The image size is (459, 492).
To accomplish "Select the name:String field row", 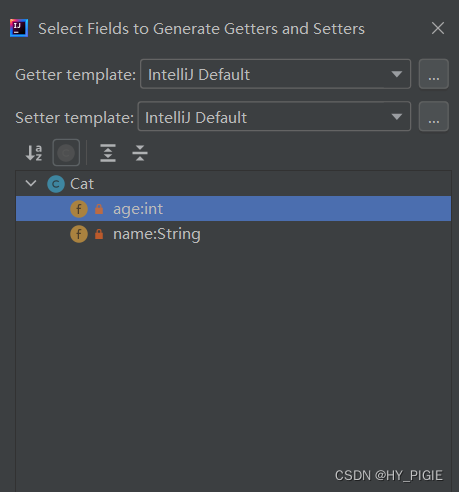I will [x=233, y=234].
